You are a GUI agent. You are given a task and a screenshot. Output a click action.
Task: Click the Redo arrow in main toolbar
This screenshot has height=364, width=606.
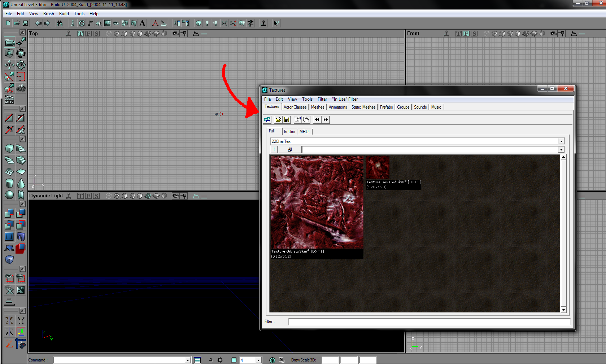click(x=47, y=23)
